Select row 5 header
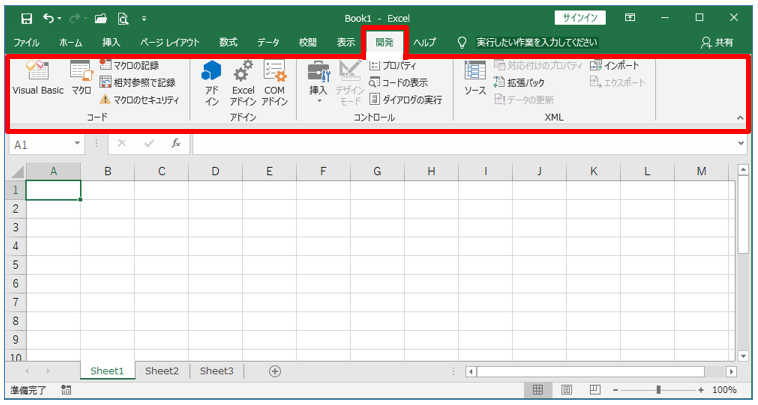The height and width of the screenshot is (405, 758). (15, 265)
